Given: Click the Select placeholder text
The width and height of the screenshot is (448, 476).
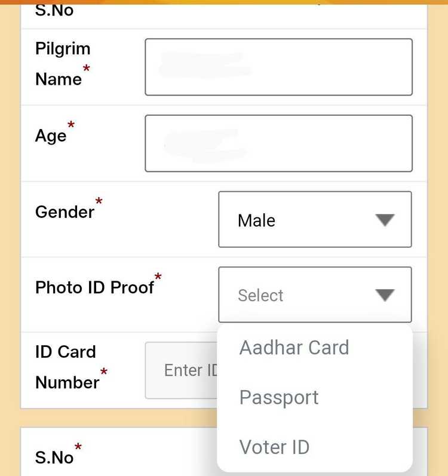Looking at the screenshot, I should click(260, 296).
